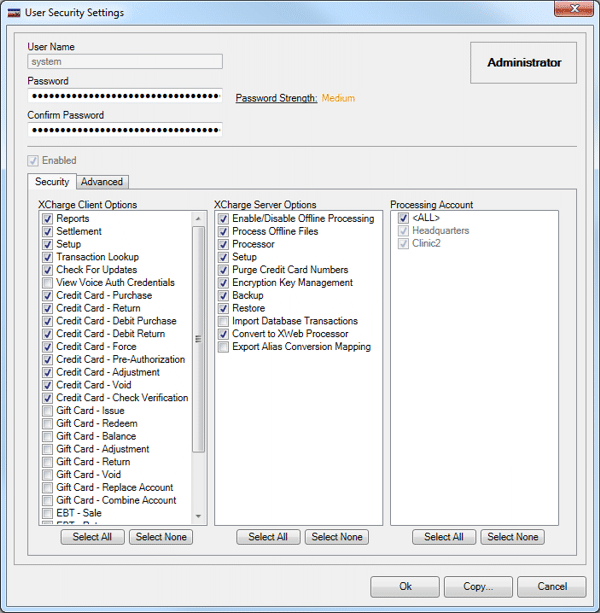
Task: Click the Password Strength link
Action: coord(276,98)
